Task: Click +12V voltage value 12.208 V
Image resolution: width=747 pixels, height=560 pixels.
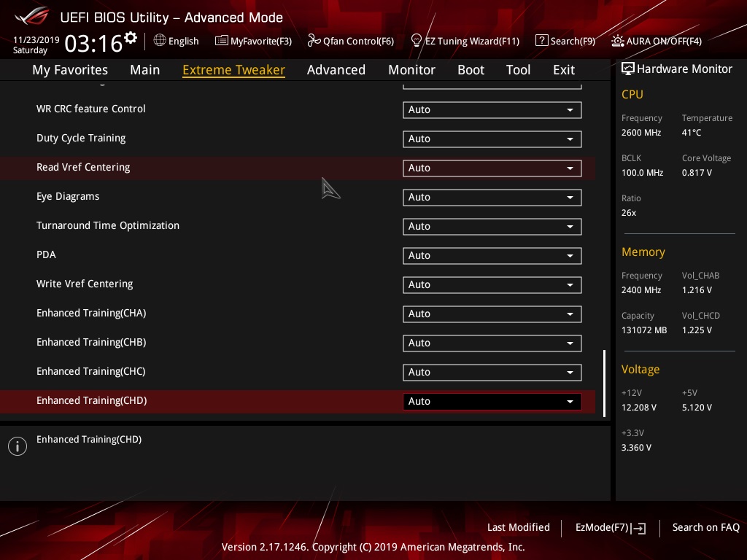Action: pyautogui.click(x=639, y=408)
